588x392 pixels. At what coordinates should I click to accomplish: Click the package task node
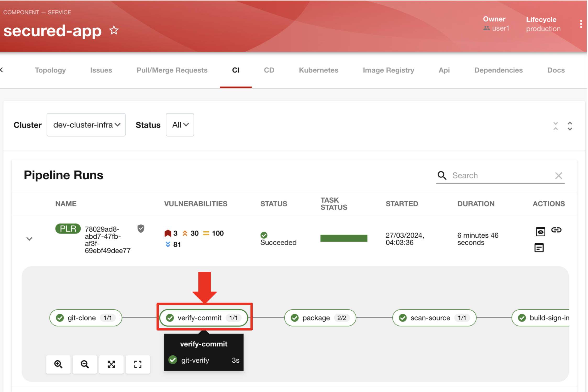pyautogui.click(x=320, y=318)
